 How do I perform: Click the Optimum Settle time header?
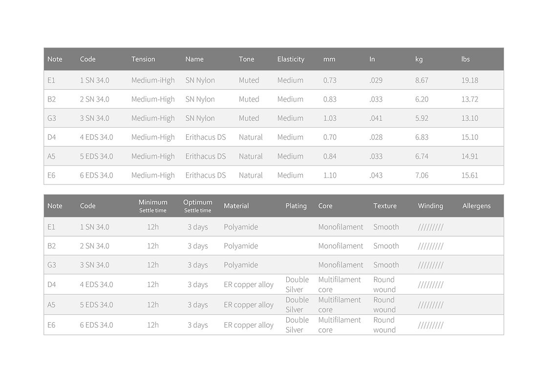coord(198,206)
